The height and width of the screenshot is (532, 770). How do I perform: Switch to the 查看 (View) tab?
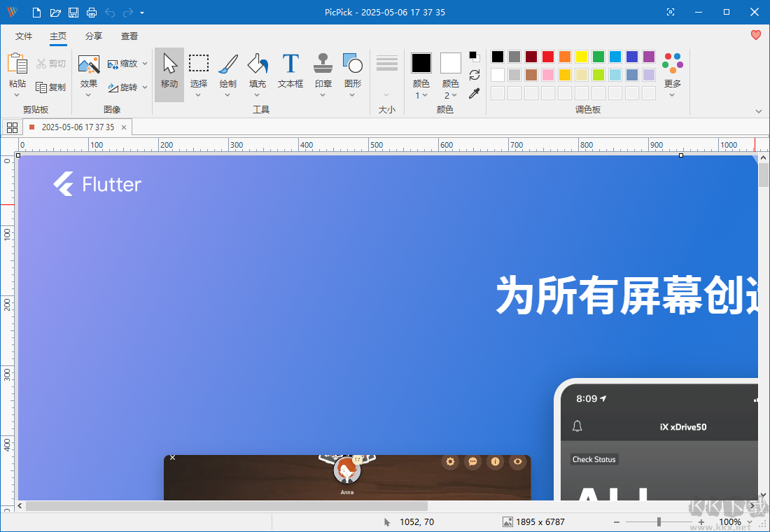(129, 36)
